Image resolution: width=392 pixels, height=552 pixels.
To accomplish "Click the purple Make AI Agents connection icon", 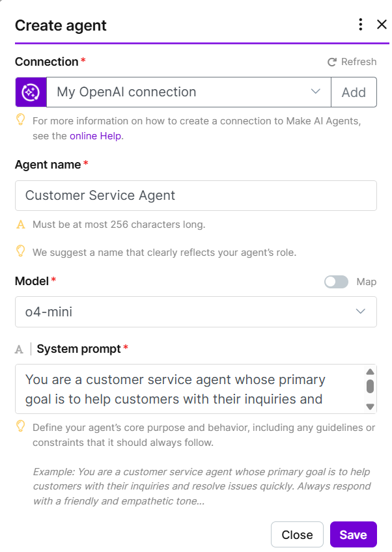I will pos(31,92).
